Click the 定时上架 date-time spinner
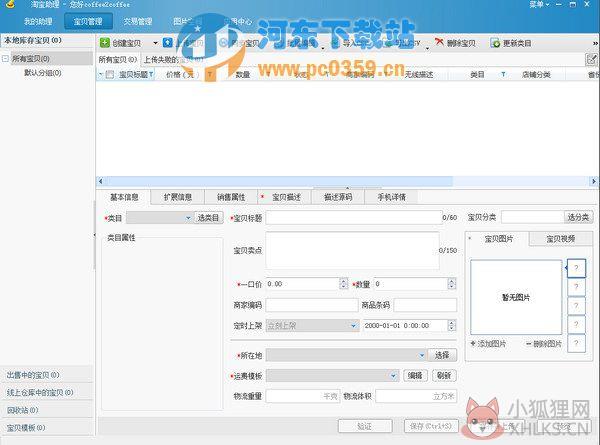600x445 pixels. click(x=452, y=326)
